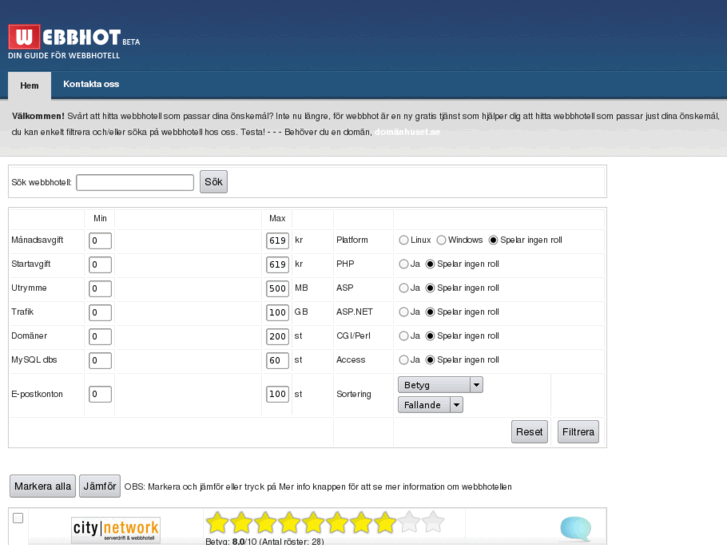Open the Betyg sorting dropdown
727x545 pixels.
coord(440,385)
